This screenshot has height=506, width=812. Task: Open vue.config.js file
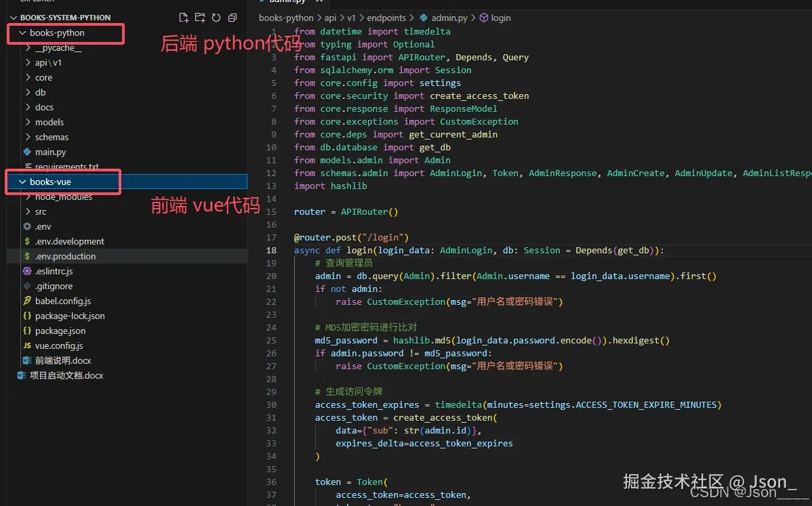pyautogui.click(x=59, y=345)
